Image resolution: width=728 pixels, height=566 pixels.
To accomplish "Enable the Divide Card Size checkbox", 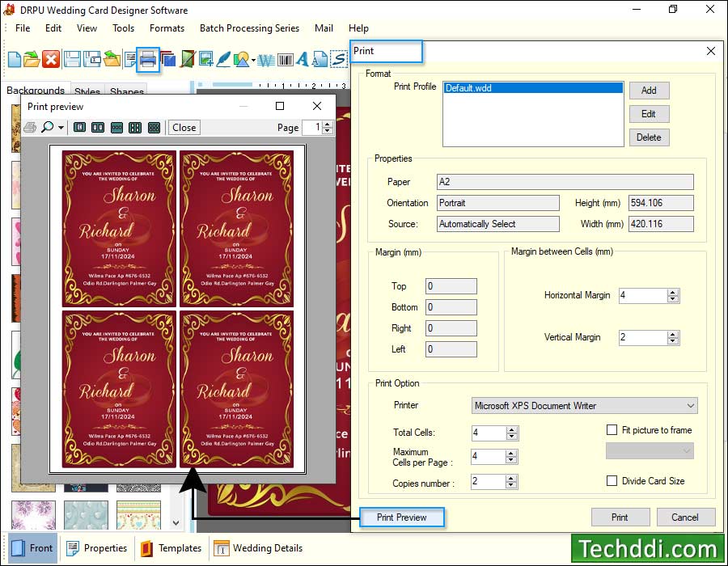I will (612, 480).
